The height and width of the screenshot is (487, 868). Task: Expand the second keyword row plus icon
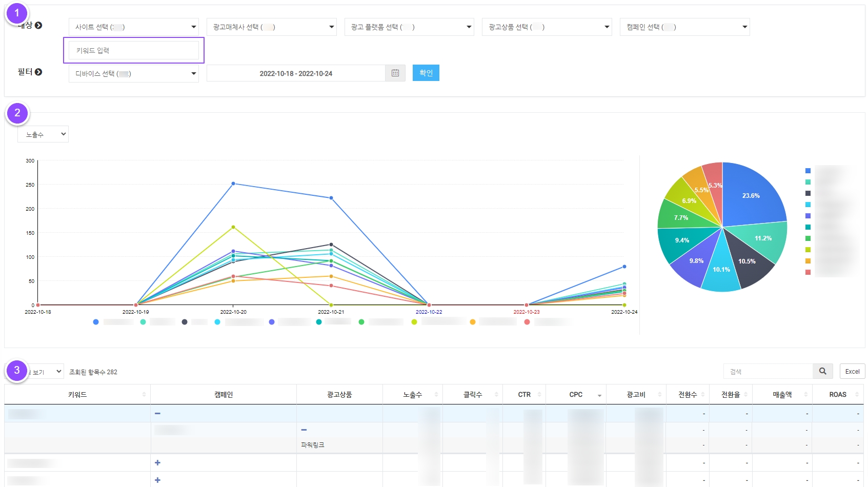pos(157,462)
